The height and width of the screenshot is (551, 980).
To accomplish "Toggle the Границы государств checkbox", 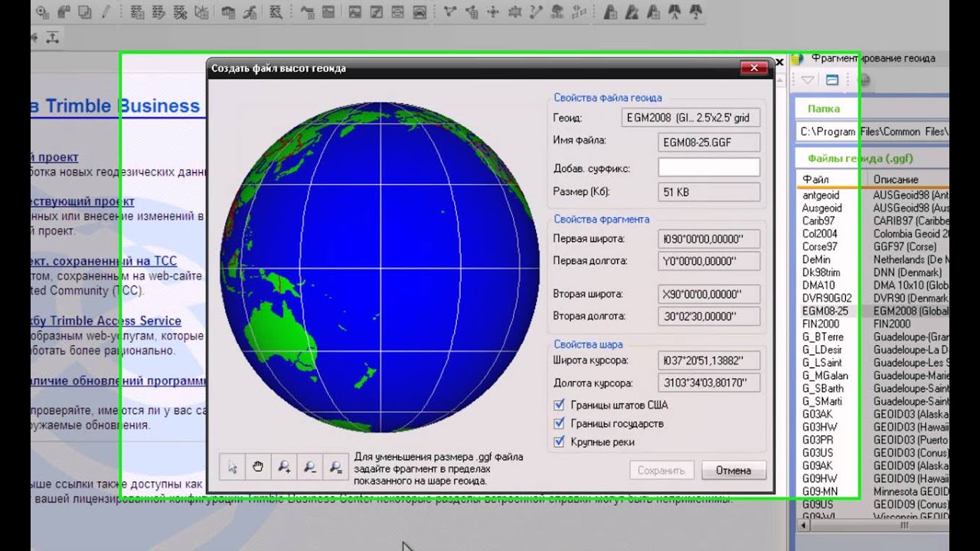I will [x=558, y=423].
